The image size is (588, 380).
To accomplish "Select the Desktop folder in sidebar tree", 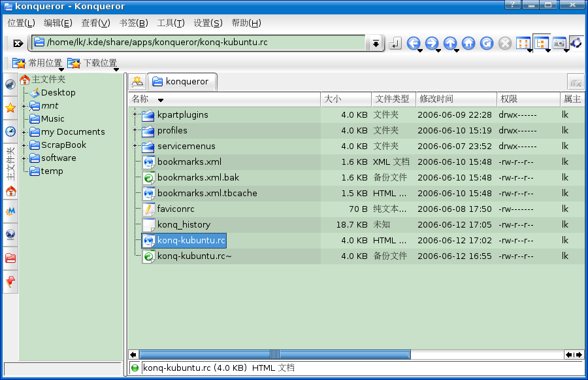I will [x=54, y=92].
